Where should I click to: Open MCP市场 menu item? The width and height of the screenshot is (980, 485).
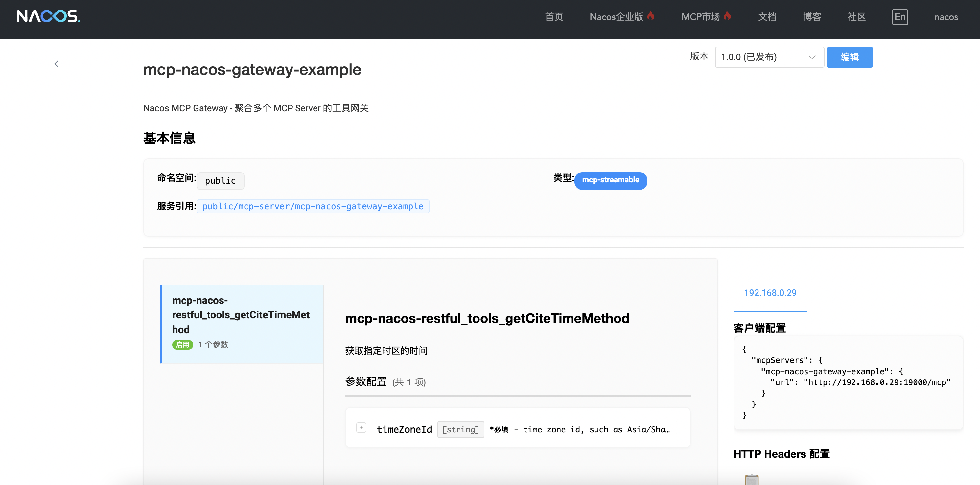(x=700, y=17)
